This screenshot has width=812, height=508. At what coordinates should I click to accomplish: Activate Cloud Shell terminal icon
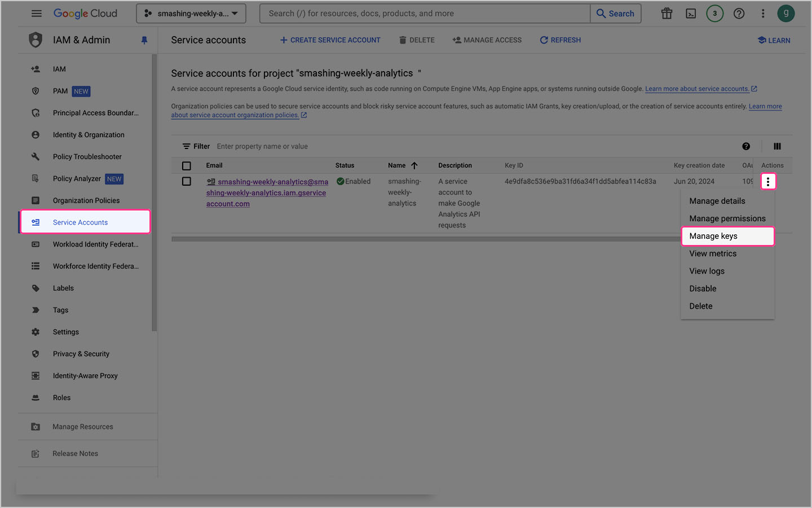pyautogui.click(x=691, y=13)
